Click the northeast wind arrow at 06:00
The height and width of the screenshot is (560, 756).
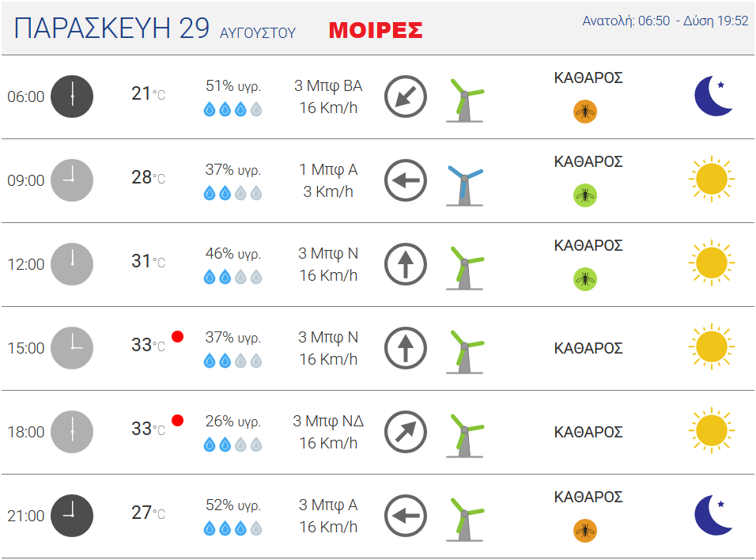(x=406, y=96)
